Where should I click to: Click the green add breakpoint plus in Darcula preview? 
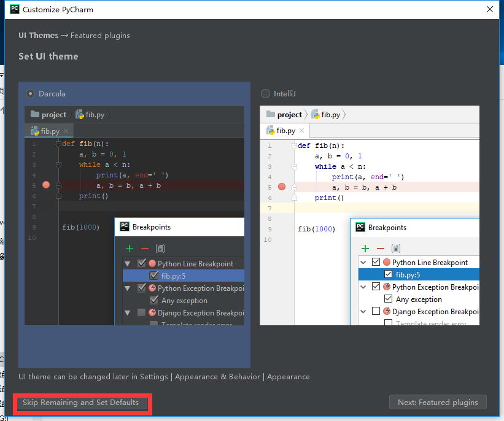[129, 249]
